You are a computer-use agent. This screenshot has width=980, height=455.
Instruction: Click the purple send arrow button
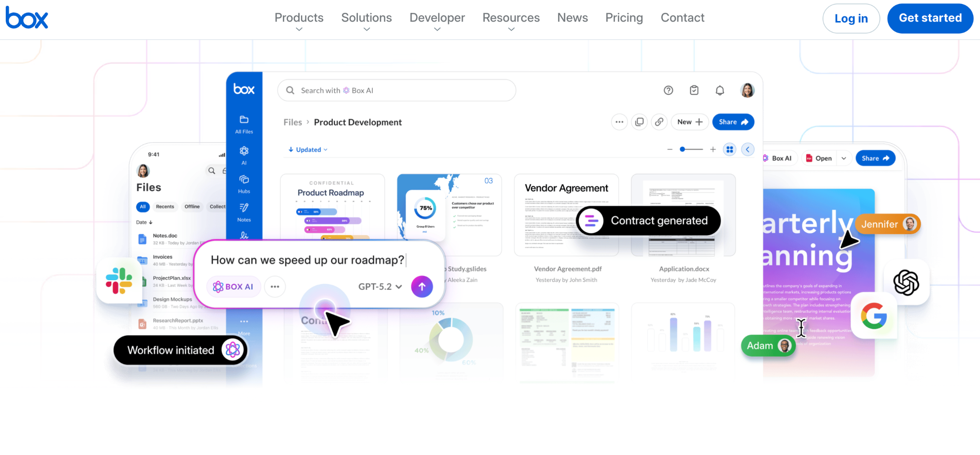pyautogui.click(x=422, y=286)
